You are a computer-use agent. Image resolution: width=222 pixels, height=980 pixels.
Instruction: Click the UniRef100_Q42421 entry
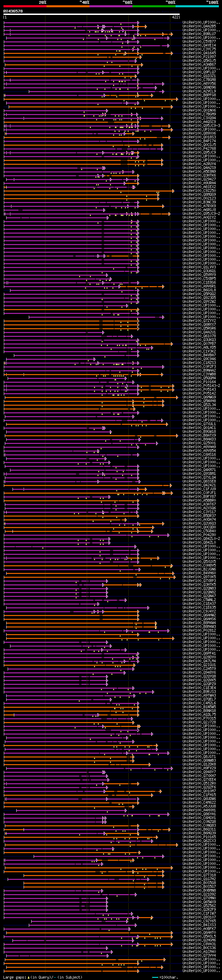(x=199, y=485)
